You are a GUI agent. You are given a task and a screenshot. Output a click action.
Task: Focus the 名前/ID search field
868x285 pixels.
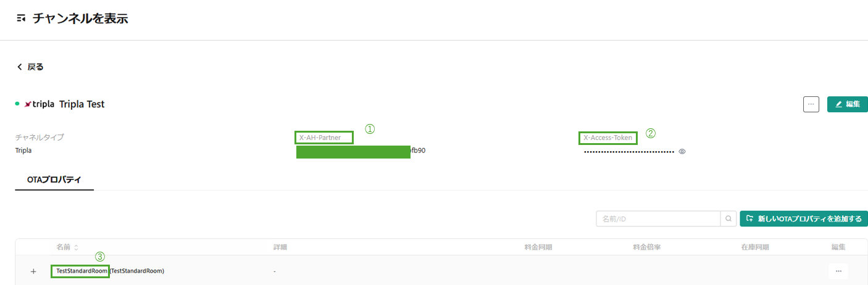(658, 218)
